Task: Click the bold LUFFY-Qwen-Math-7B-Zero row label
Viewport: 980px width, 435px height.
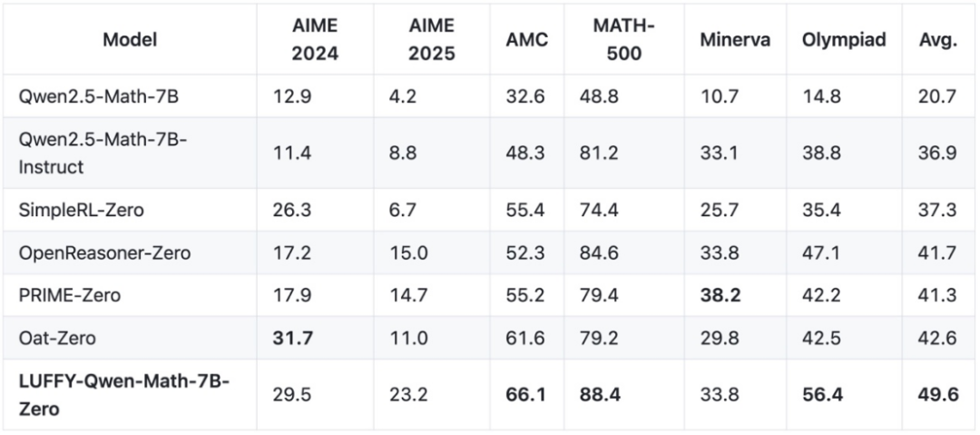Action: pos(122,395)
